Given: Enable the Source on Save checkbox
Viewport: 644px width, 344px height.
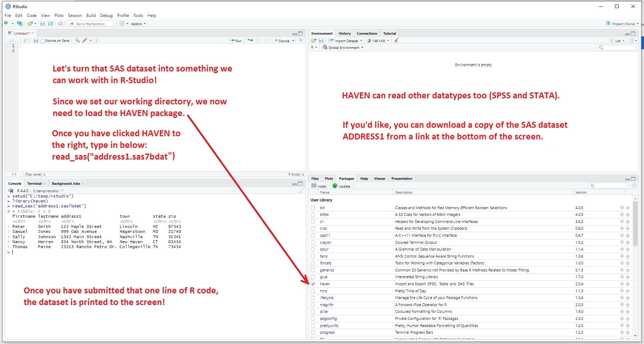Looking at the screenshot, I should [43, 41].
